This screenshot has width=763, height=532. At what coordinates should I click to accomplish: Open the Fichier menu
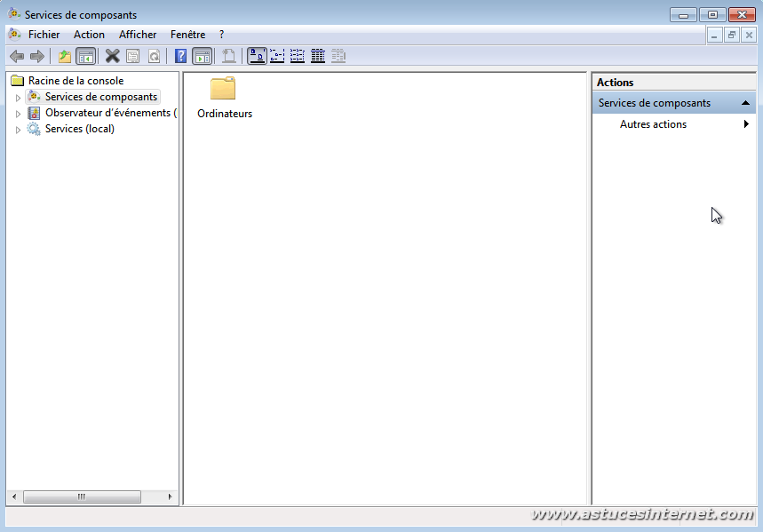(44, 35)
